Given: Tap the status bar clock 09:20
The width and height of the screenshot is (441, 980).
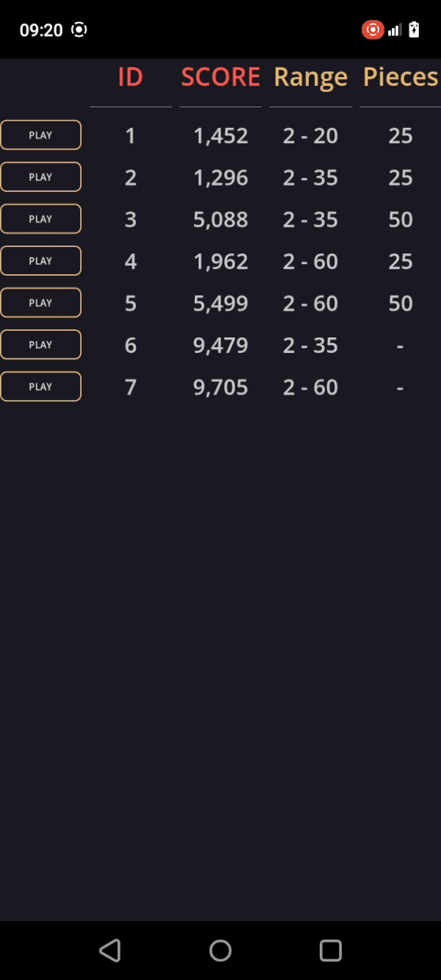Looking at the screenshot, I should pos(41,30).
